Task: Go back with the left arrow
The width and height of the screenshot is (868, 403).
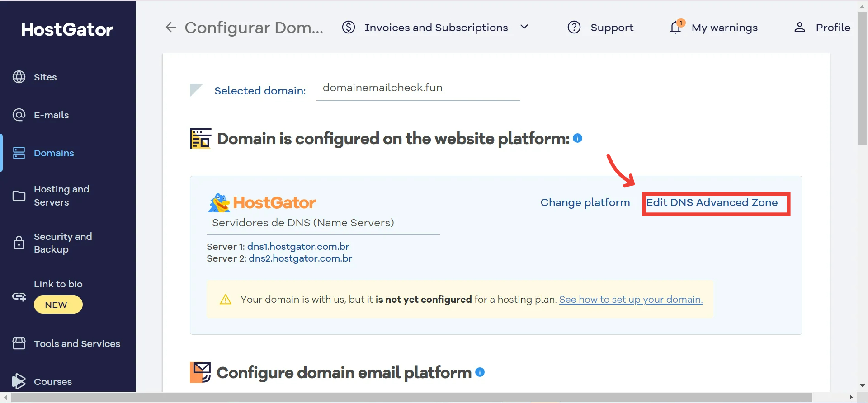Action: click(x=170, y=27)
